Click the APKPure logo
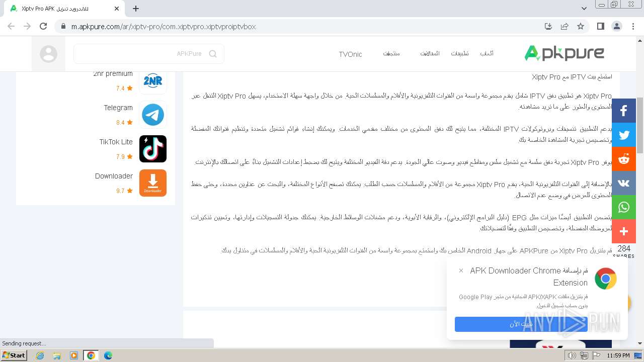The height and width of the screenshot is (362, 644). [x=564, y=53]
